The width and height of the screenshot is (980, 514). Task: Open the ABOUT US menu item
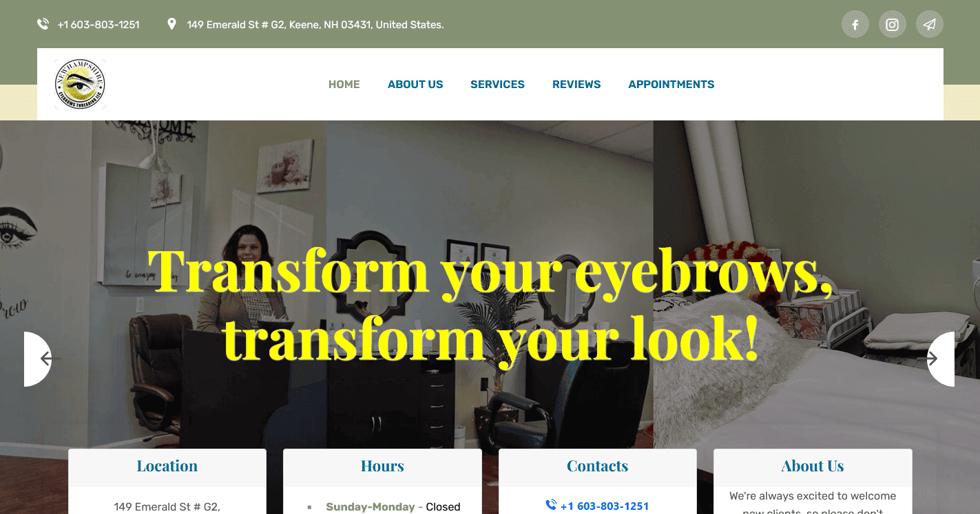pyautogui.click(x=415, y=84)
